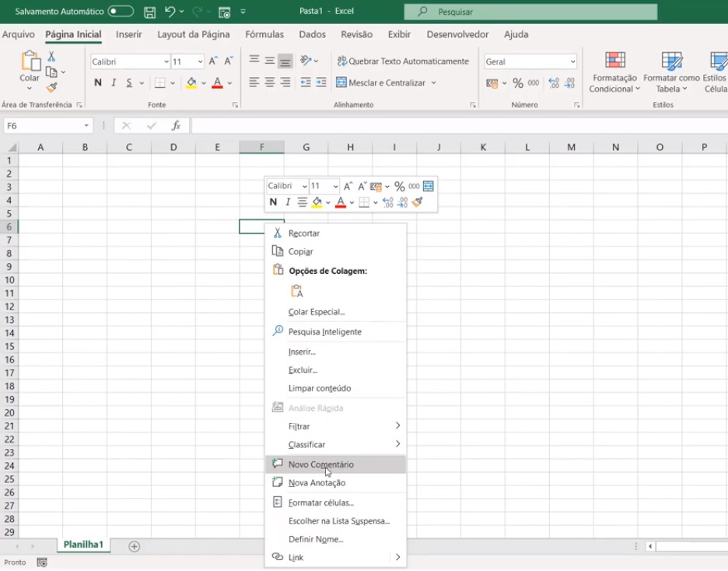The image size is (728, 571).
Task: Increase font size in ribbon
Action: [213, 61]
